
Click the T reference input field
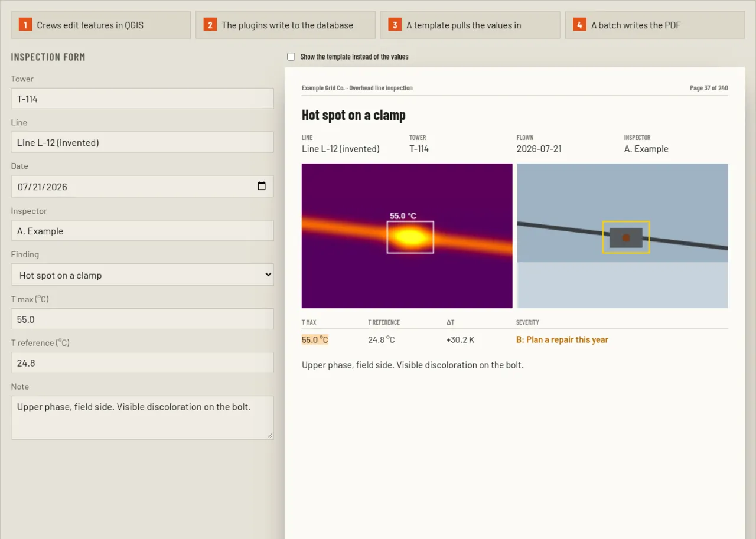[x=142, y=362]
